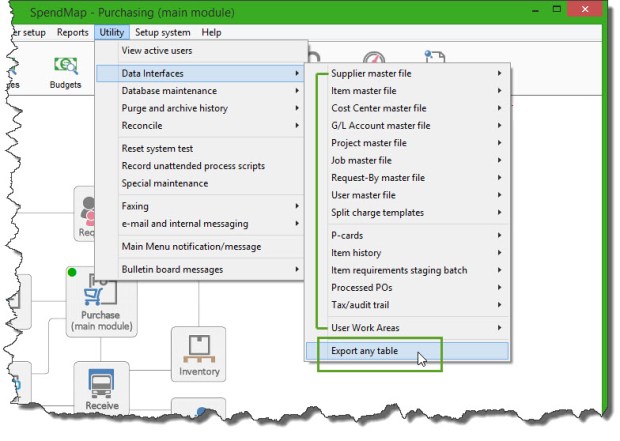Open the Receive module truck icon
The height and width of the screenshot is (441, 620).
tap(102, 388)
